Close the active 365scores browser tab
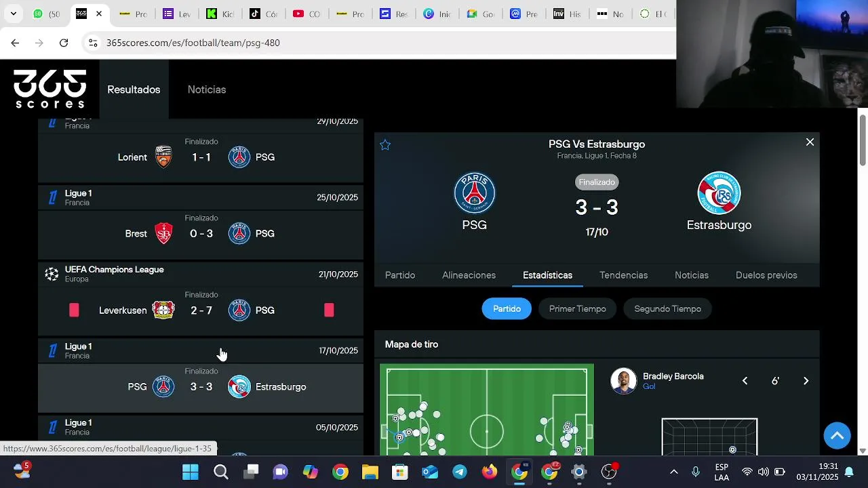This screenshot has height=488, width=868. (x=99, y=14)
